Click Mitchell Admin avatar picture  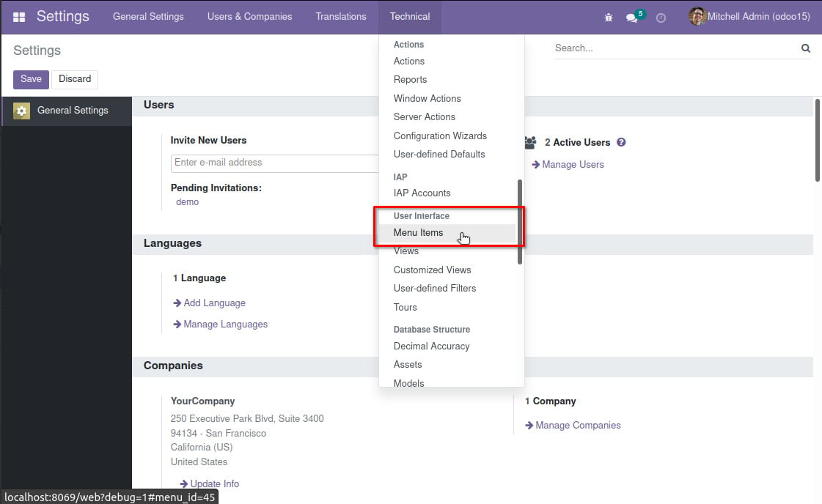pos(697,16)
